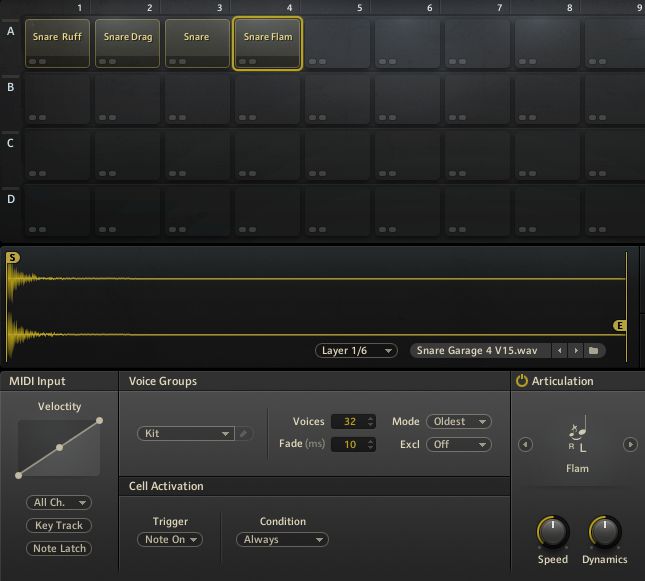645x581 pixels.
Task: Toggle the Note Latch button
Action: pyautogui.click(x=59, y=548)
